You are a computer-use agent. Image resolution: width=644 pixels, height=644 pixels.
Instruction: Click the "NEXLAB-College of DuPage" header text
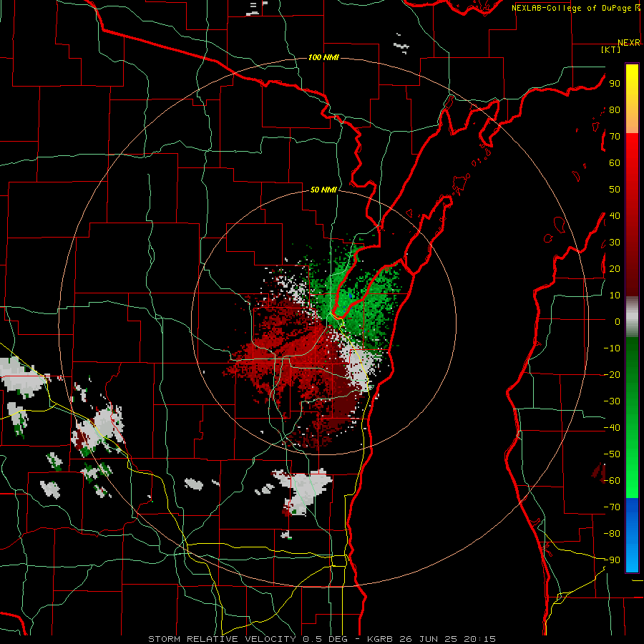tap(572, 8)
